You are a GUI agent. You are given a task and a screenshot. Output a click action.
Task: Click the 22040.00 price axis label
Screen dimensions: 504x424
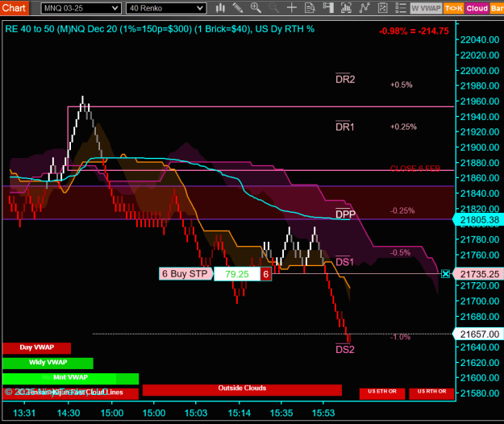[480, 39]
